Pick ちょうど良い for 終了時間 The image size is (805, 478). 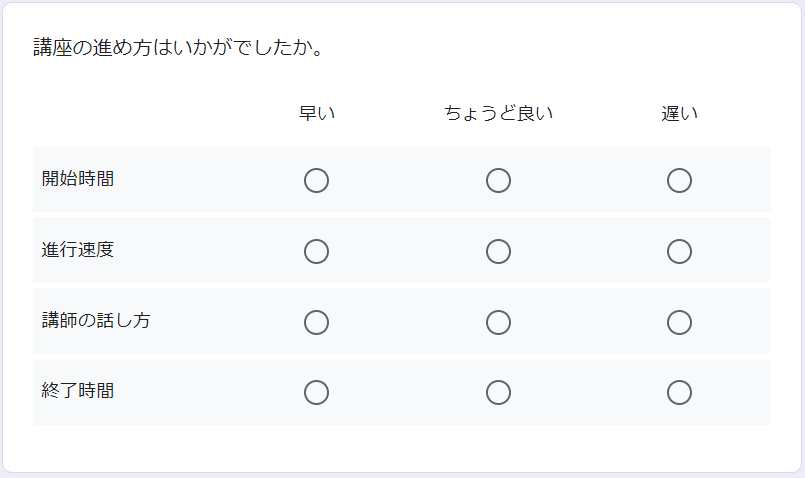click(x=498, y=392)
